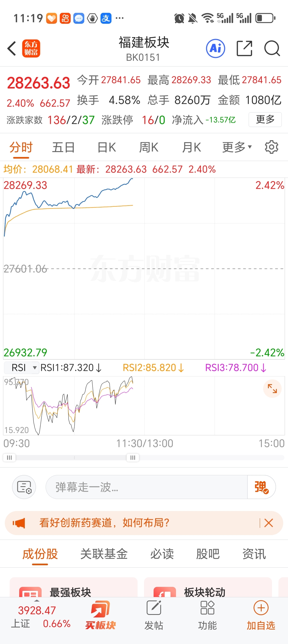Tap the 买板块 button
The height and width of the screenshot is (644, 288).
101,613
